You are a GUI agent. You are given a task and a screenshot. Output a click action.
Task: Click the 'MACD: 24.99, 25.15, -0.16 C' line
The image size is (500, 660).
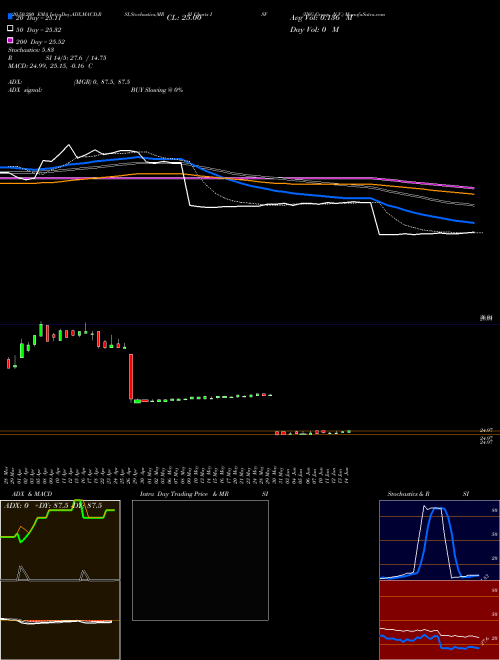pyautogui.click(x=50, y=66)
